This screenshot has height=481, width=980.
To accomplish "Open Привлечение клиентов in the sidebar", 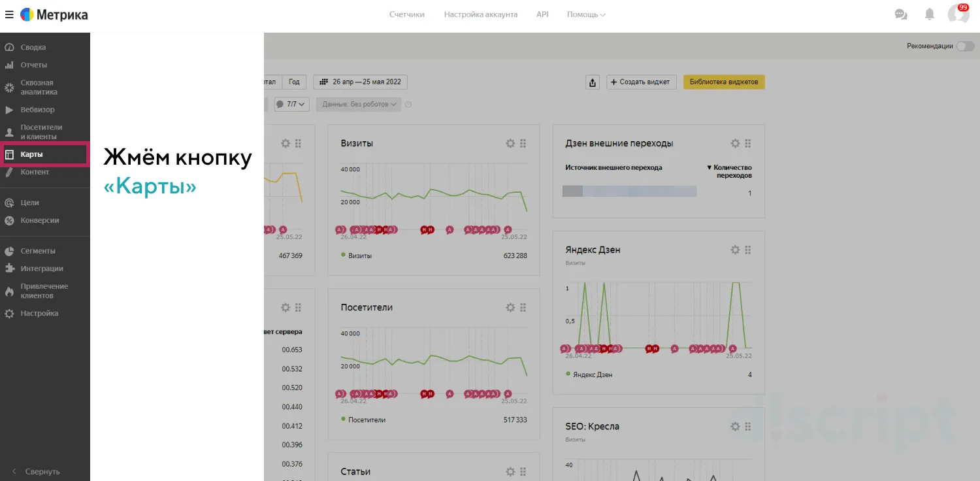I will point(44,291).
